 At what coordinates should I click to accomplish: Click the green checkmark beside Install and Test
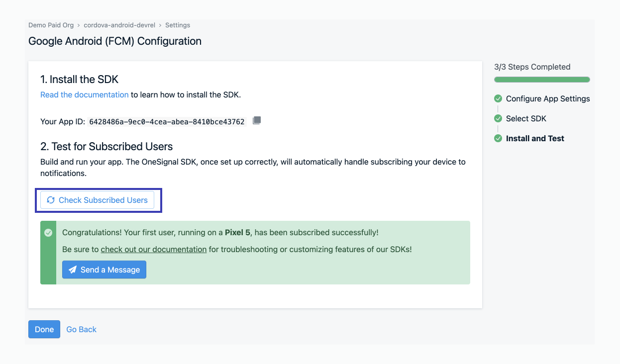pos(498,138)
